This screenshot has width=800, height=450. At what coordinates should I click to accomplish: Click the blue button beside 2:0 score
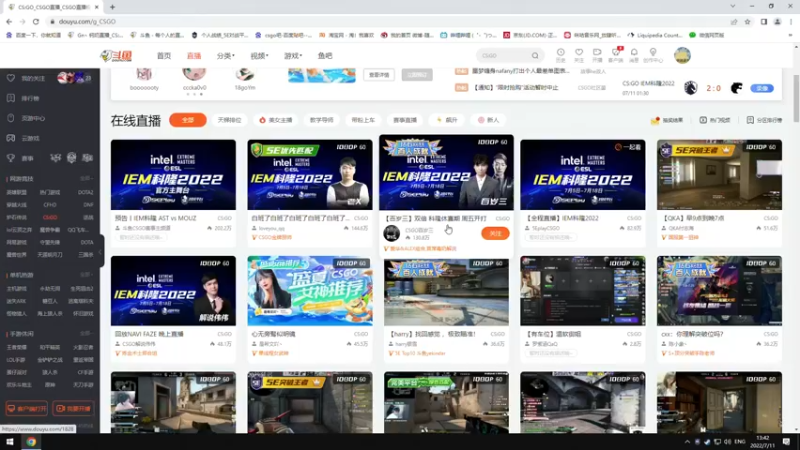point(762,88)
